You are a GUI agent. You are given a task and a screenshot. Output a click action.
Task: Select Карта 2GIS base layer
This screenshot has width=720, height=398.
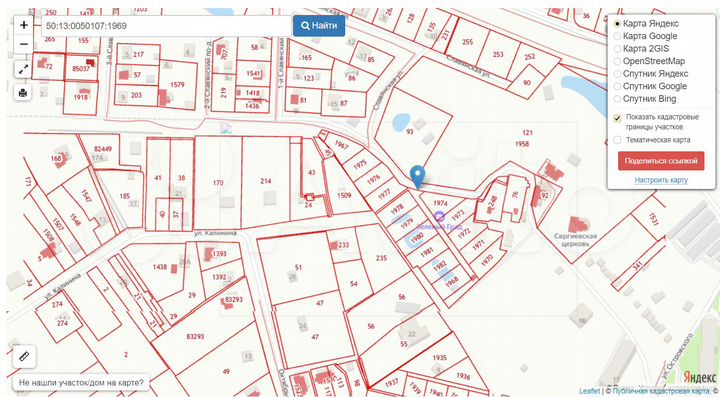618,49
